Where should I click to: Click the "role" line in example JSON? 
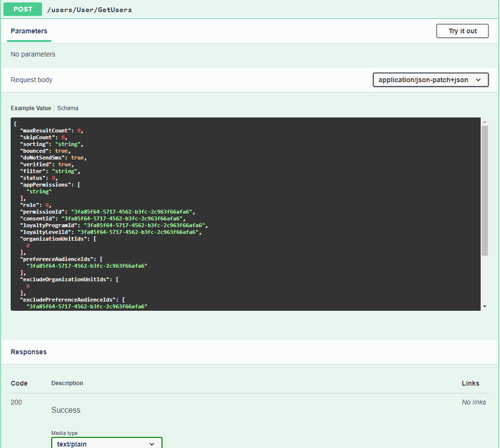click(36, 205)
